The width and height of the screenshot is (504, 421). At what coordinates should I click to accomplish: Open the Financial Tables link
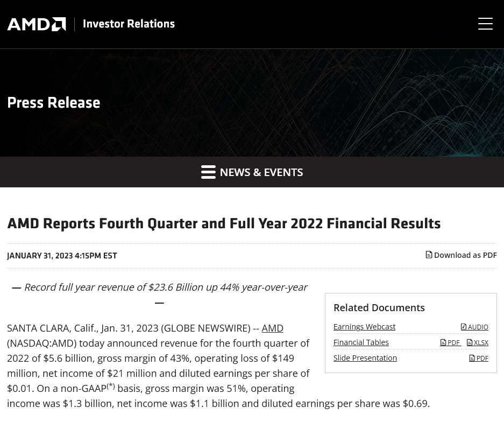coord(361,342)
